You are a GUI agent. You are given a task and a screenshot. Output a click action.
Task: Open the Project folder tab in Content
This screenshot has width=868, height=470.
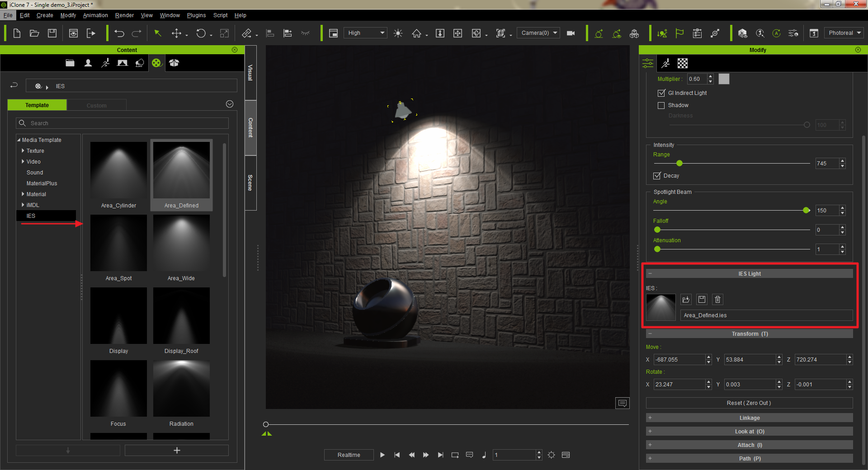pos(70,63)
